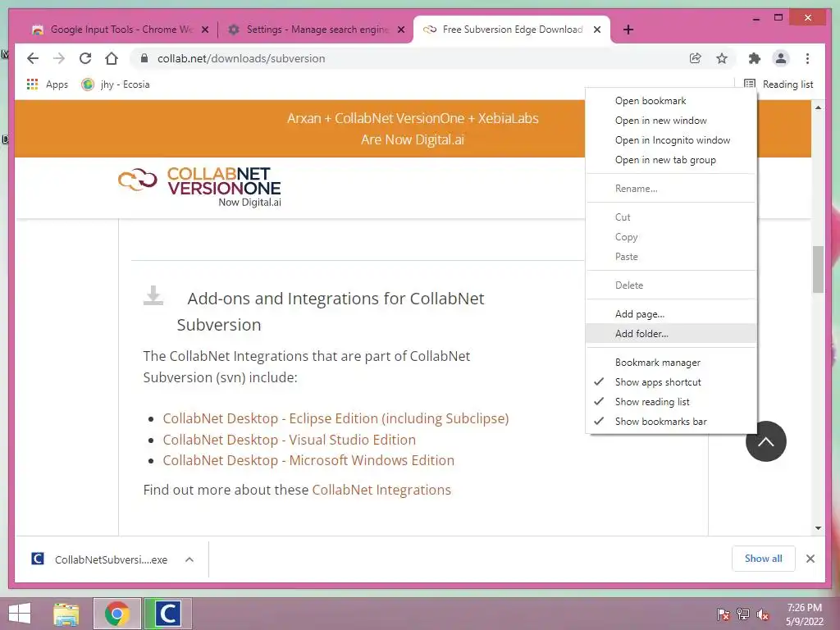Share this page icon
The image size is (840, 630).
click(x=696, y=58)
